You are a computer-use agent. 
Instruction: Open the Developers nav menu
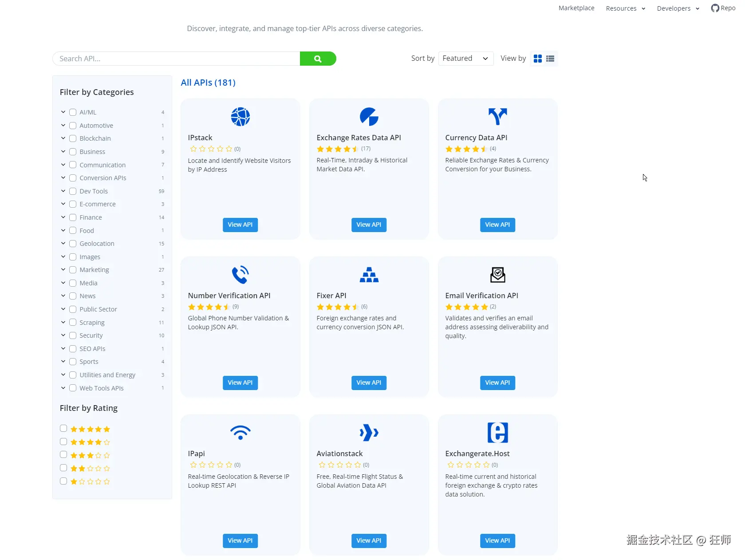point(678,8)
